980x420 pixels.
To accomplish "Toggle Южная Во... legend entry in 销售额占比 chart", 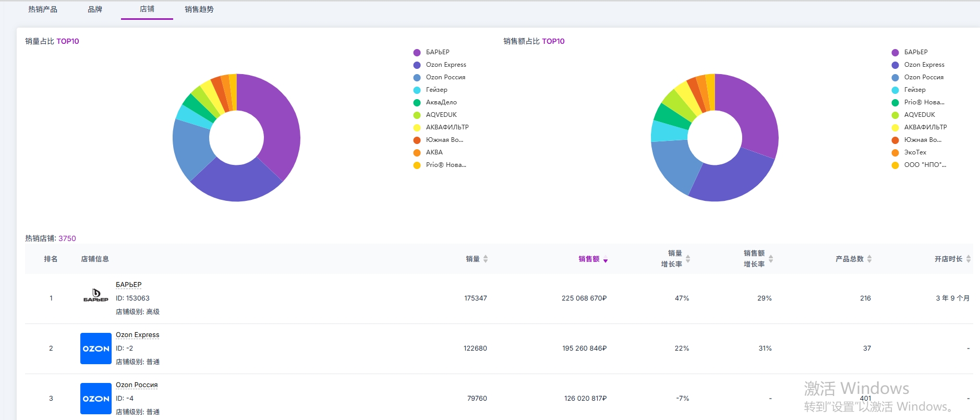I will tap(916, 140).
